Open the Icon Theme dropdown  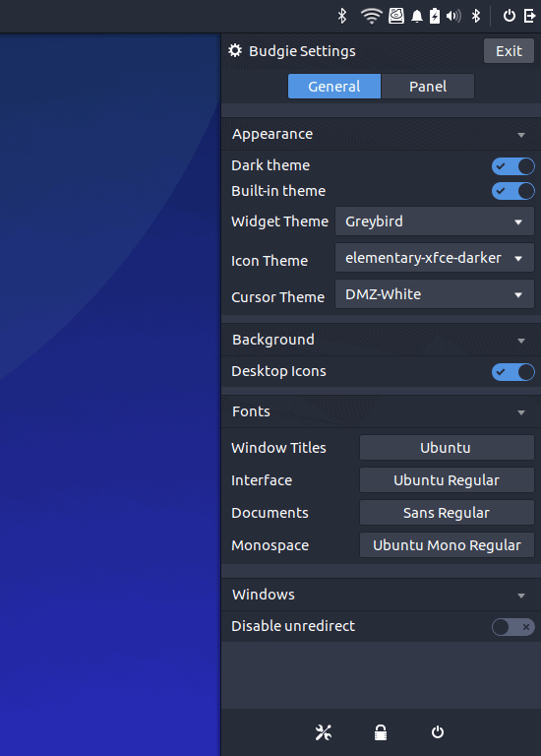click(x=435, y=258)
